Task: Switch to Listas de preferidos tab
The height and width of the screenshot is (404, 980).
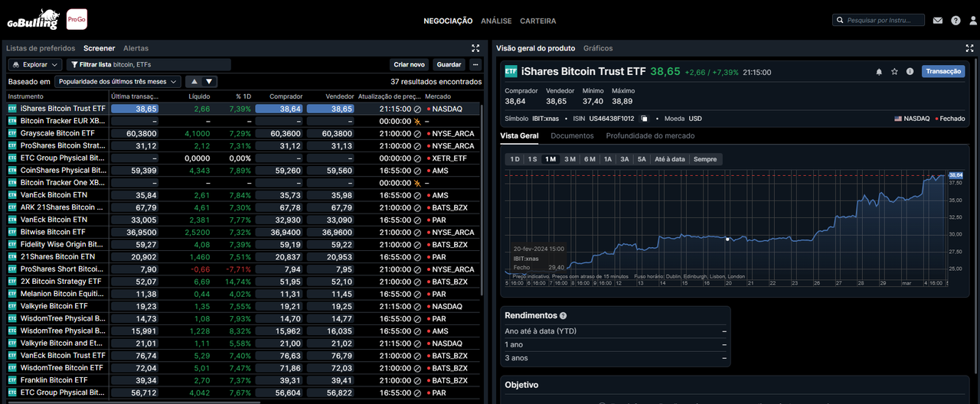Action: pyautogui.click(x=42, y=48)
